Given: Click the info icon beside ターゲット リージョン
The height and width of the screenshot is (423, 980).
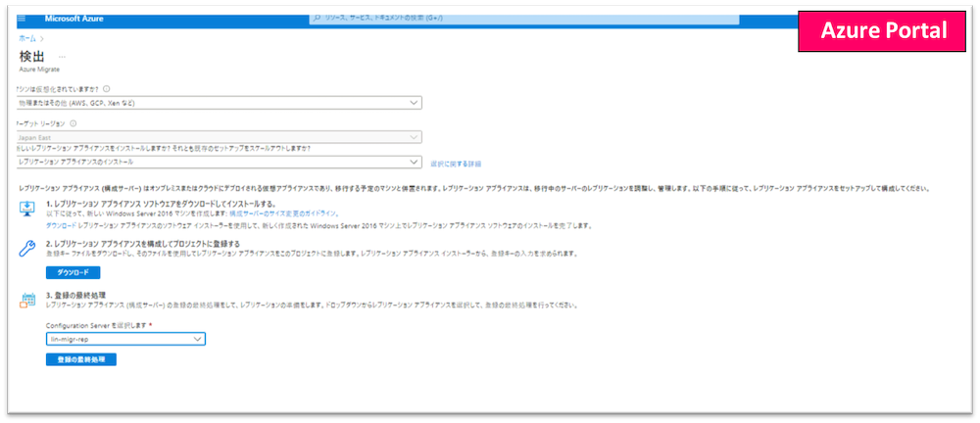Looking at the screenshot, I should tap(73, 123).
